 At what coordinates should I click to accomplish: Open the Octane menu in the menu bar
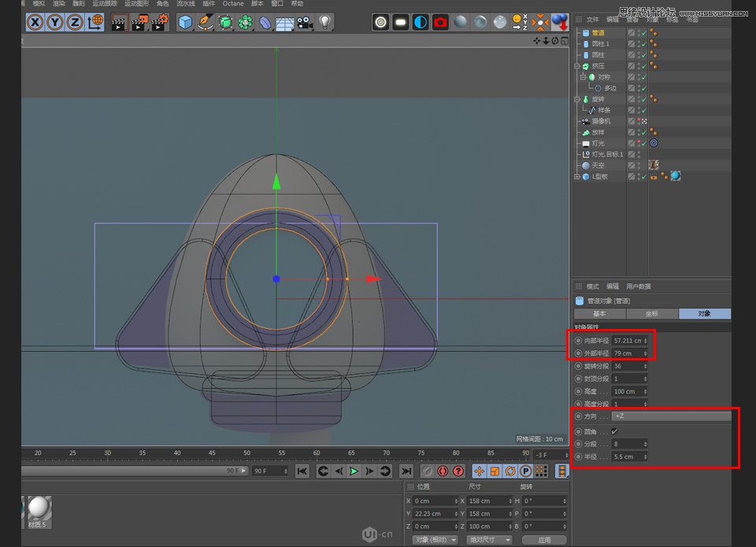pos(233,4)
